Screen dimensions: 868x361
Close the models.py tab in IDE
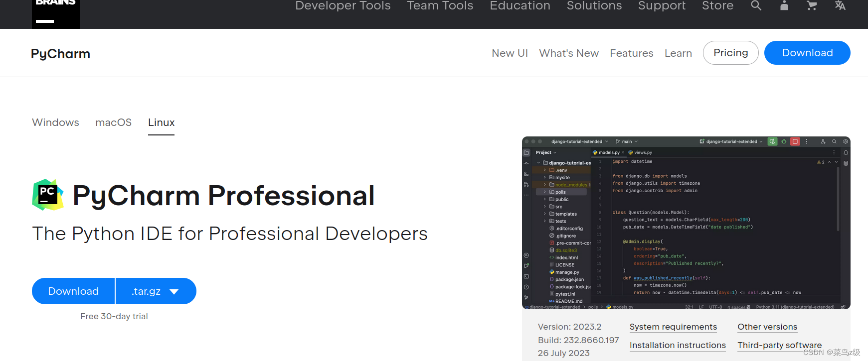tap(623, 153)
